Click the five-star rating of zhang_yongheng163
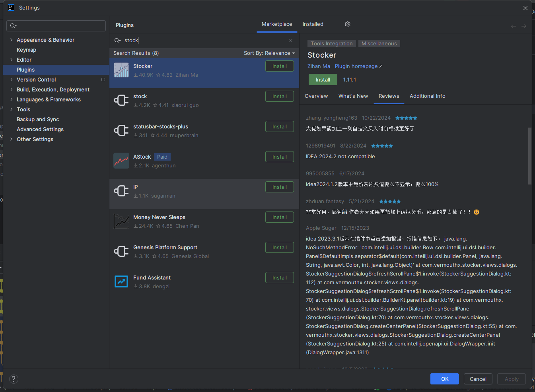 [406, 118]
